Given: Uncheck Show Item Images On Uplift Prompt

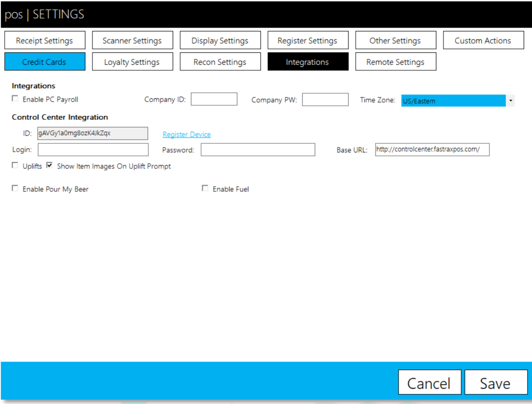Looking at the screenshot, I should [x=49, y=165].
